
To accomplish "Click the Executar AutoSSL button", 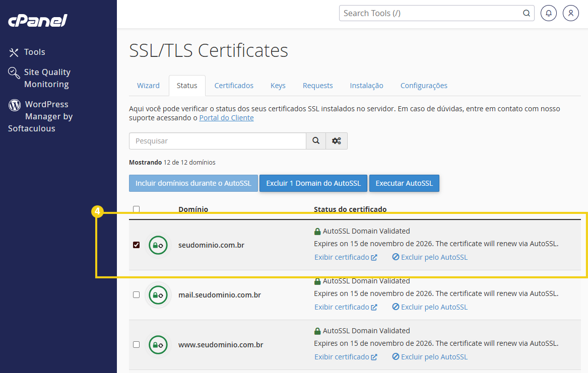I will coord(404,183).
